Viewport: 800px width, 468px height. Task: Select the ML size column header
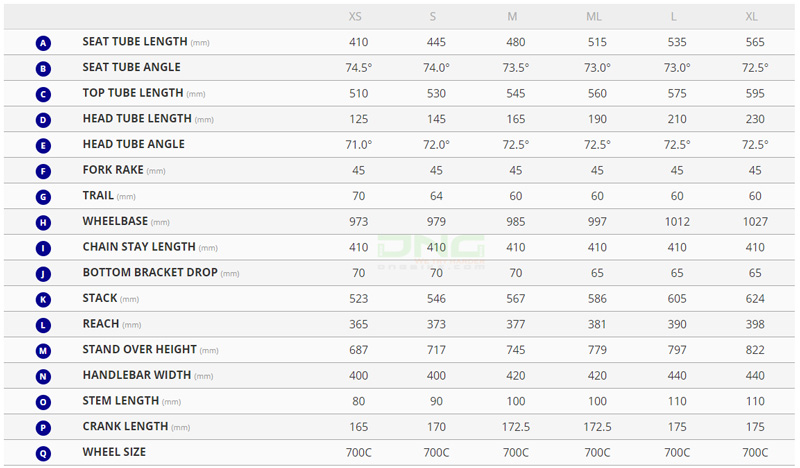[594, 17]
